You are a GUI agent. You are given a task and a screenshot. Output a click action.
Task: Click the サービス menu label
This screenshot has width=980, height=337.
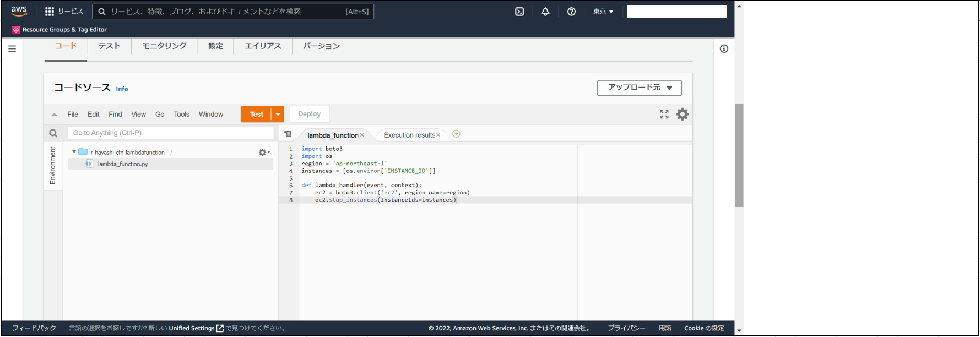click(x=71, y=12)
